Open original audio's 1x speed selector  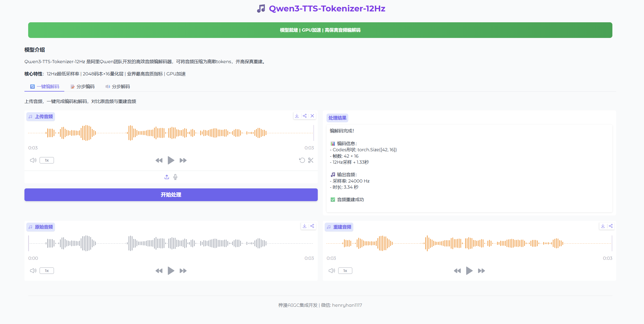point(47,271)
